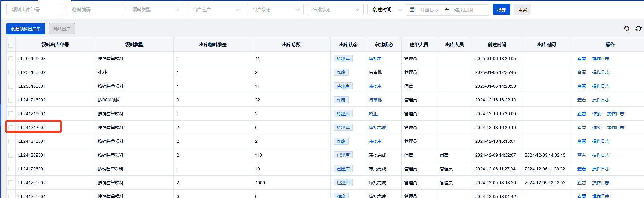Open the 出库仓库 dropdown
The height and width of the screenshot is (198, 644).
(215, 10)
